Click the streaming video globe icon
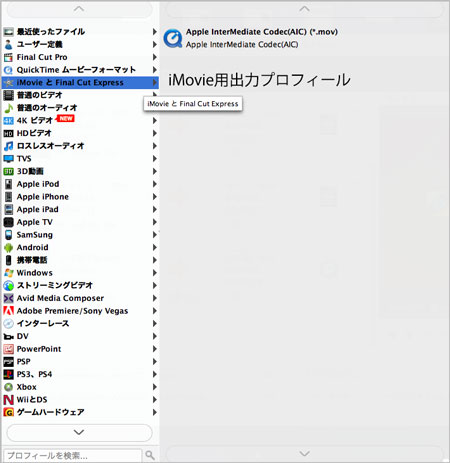Viewport: 450px width, 463px height. tap(8, 286)
